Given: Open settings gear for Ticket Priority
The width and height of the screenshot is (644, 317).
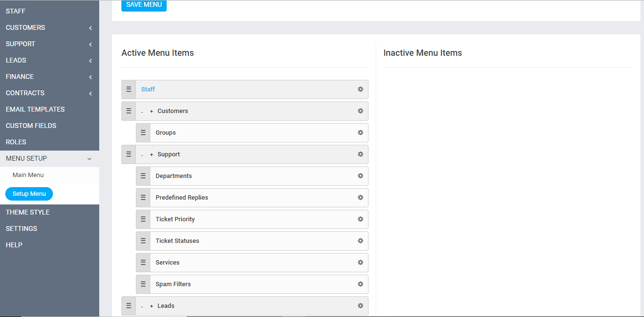Looking at the screenshot, I should point(360,219).
